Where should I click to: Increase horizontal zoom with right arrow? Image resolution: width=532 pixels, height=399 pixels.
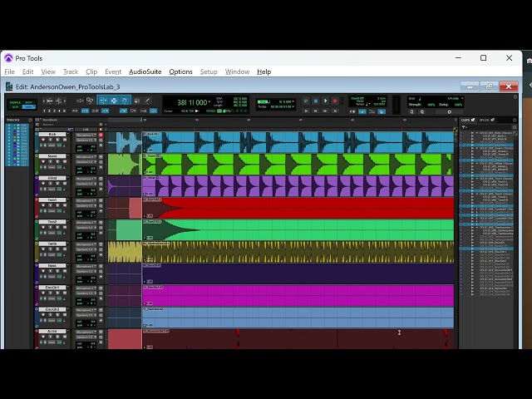click(65, 101)
